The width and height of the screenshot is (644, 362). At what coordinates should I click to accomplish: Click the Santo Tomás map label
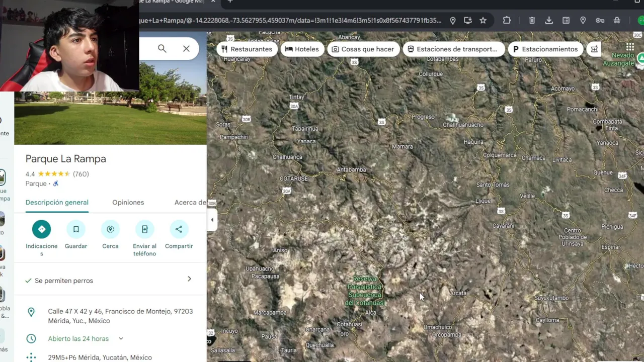(493, 185)
